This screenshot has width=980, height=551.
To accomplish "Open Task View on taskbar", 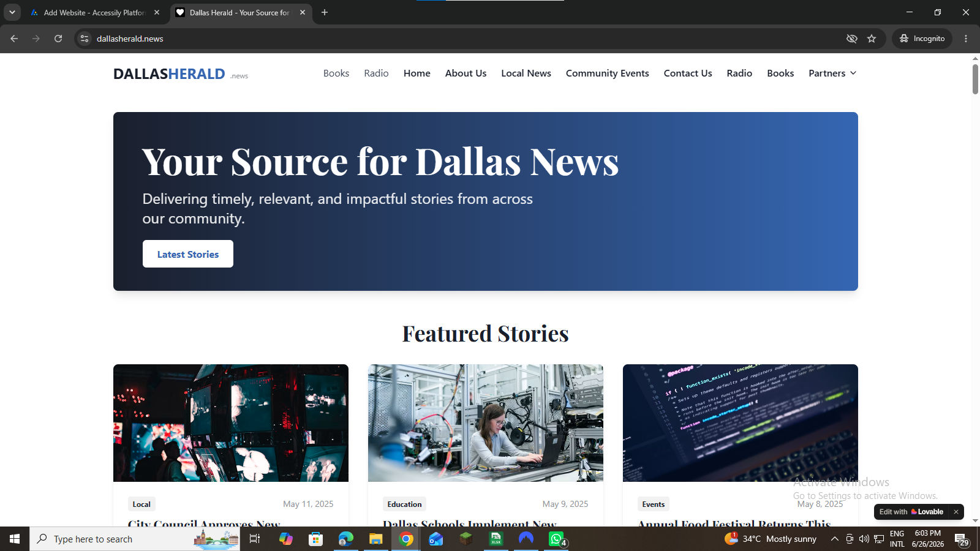I will pyautogui.click(x=255, y=539).
